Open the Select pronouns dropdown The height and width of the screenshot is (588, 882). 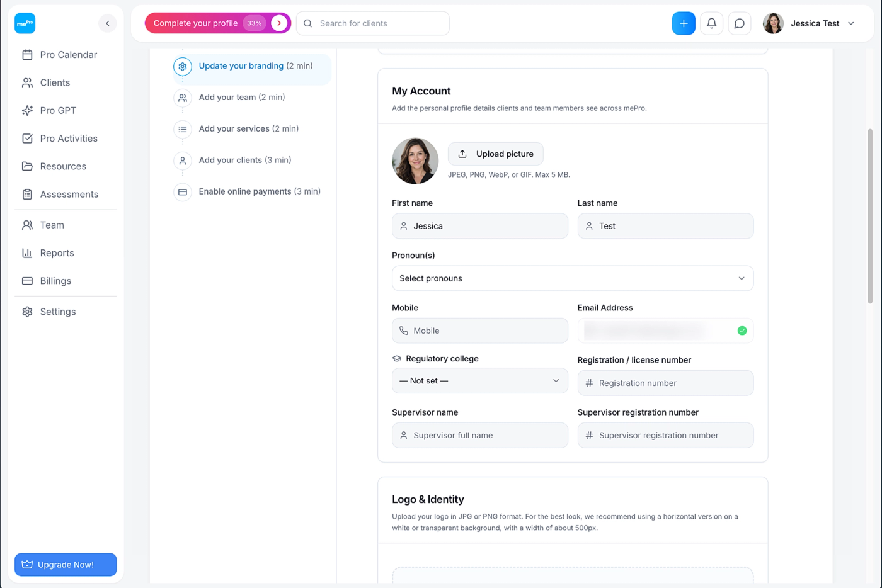(x=573, y=278)
